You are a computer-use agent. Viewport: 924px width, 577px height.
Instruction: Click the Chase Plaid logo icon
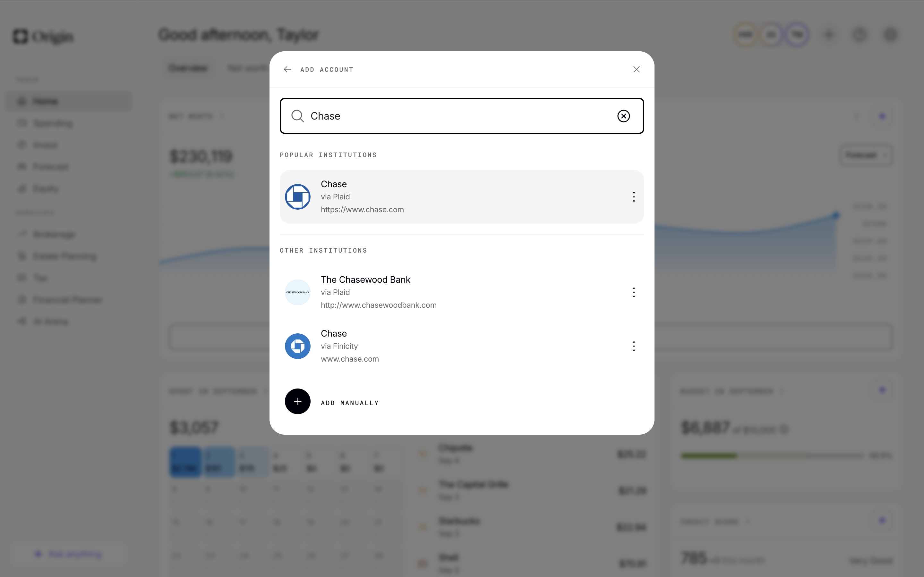tap(297, 197)
